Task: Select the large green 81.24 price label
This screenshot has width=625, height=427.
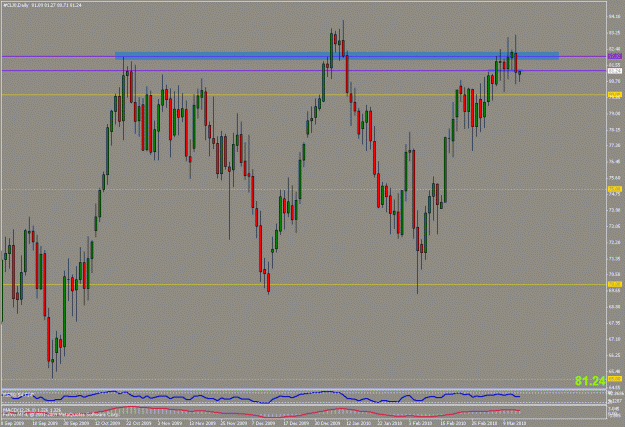Action: click(590, 381)
